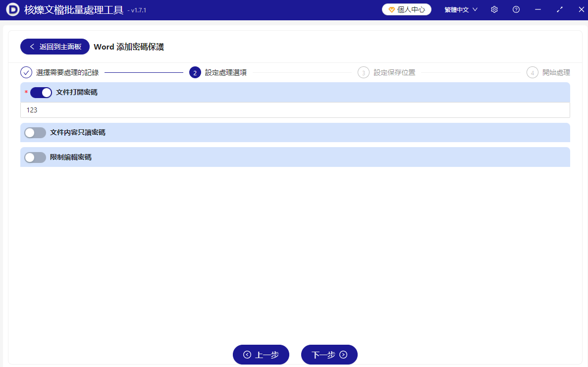Click the step 3 number circle
The image size is (588, 367).
click(x=364, y=73)
